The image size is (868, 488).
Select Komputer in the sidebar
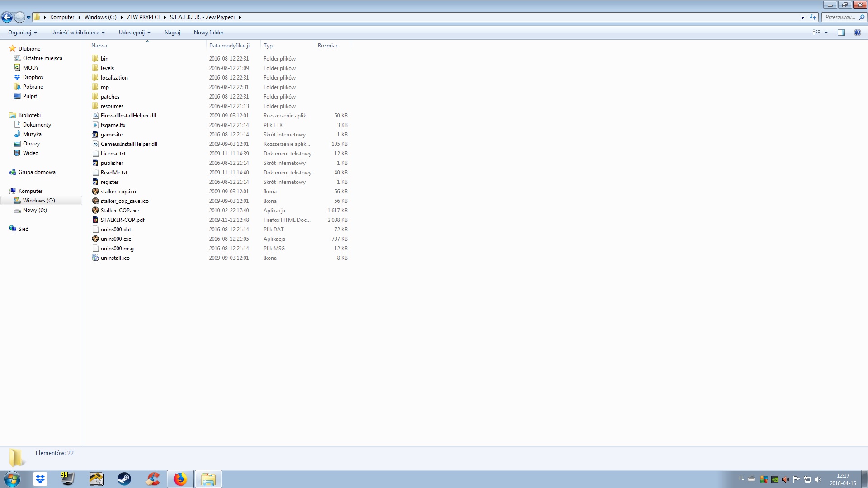[x=30, y=191]
